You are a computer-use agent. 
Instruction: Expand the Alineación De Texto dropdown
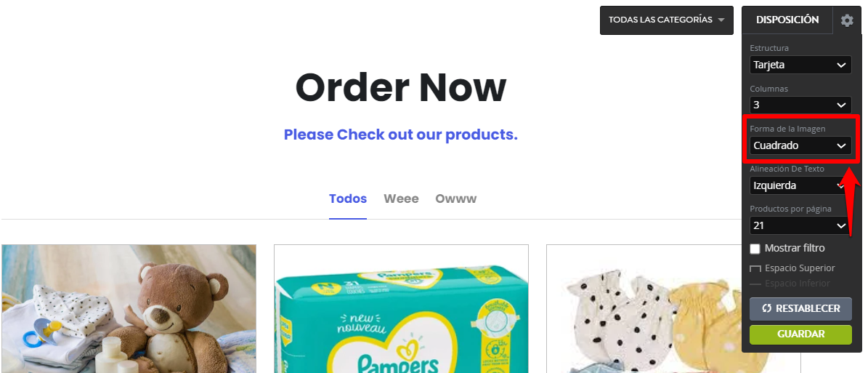click(x=800, y=185)
